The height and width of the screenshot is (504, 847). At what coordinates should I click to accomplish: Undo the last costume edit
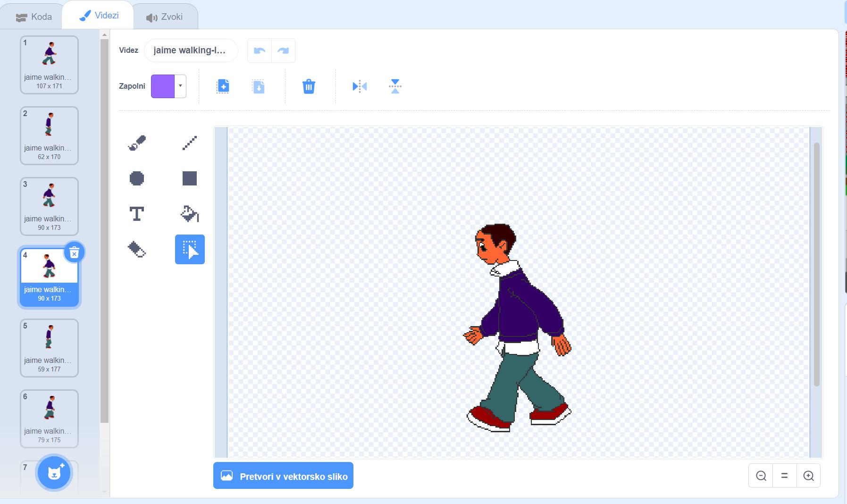pyautogui.click(x=260, y=50)
